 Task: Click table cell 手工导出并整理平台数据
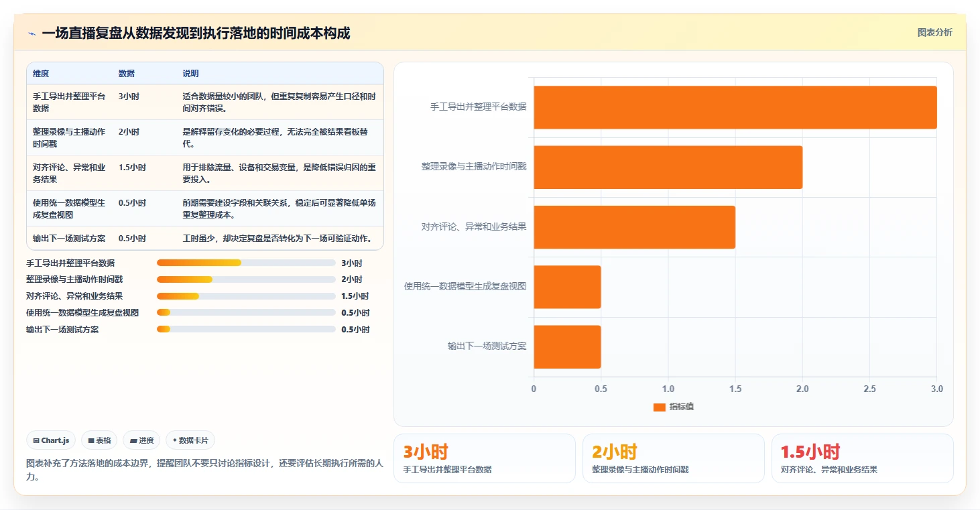click(x=69, y=102)
